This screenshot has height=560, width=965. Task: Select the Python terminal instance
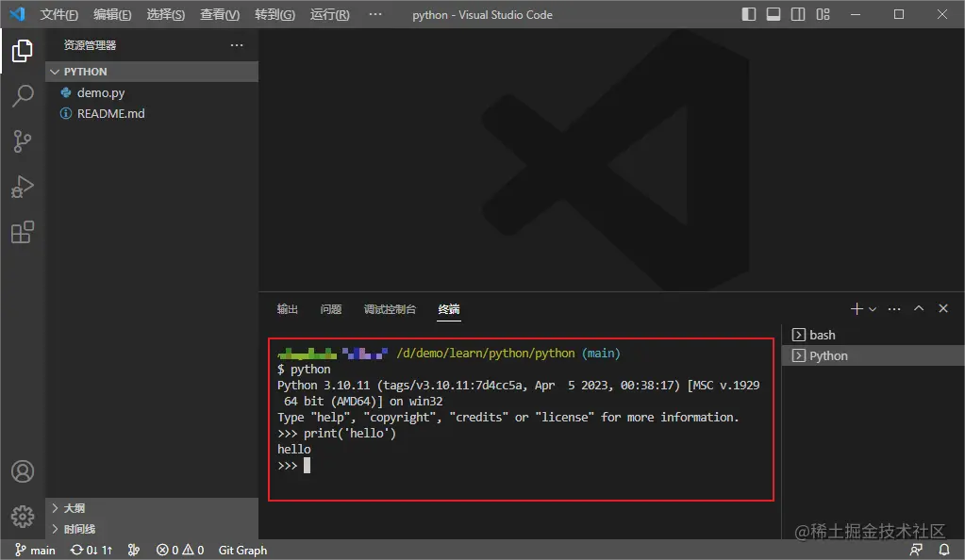click(873, 355)
